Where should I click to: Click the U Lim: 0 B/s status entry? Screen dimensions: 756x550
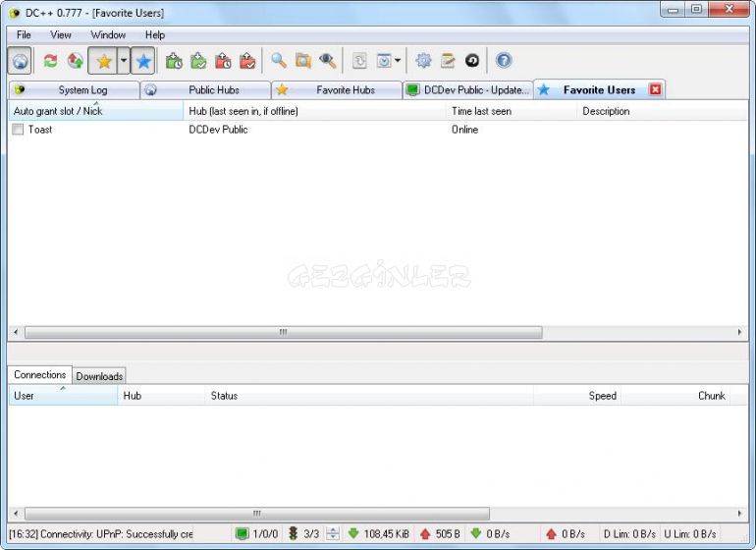coord(690,534)
